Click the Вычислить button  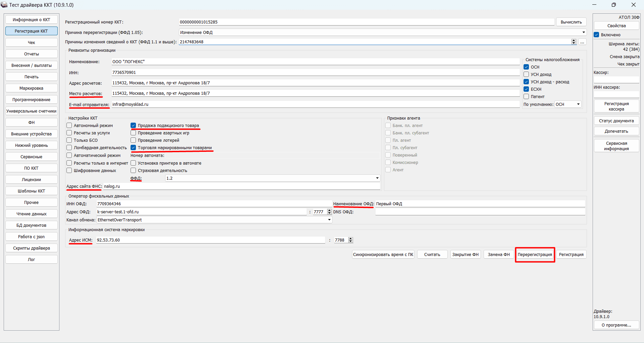pos(571,22)
